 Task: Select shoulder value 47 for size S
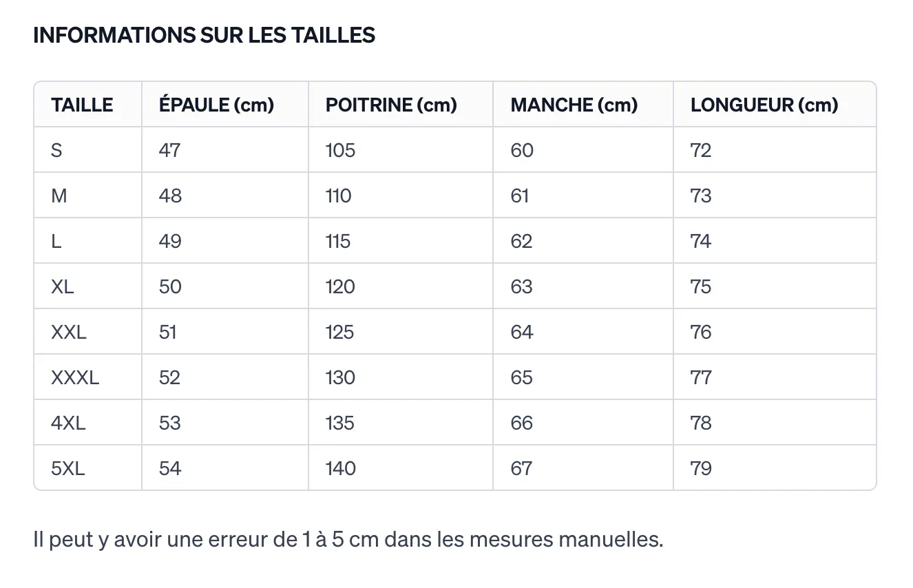click(x=169, y=150)
